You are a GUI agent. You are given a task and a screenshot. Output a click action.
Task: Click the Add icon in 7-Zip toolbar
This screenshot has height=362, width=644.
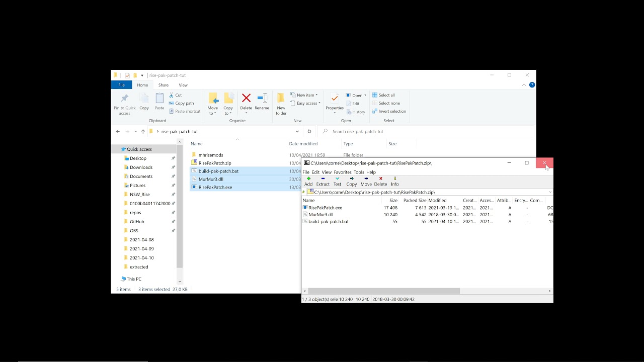308,181
